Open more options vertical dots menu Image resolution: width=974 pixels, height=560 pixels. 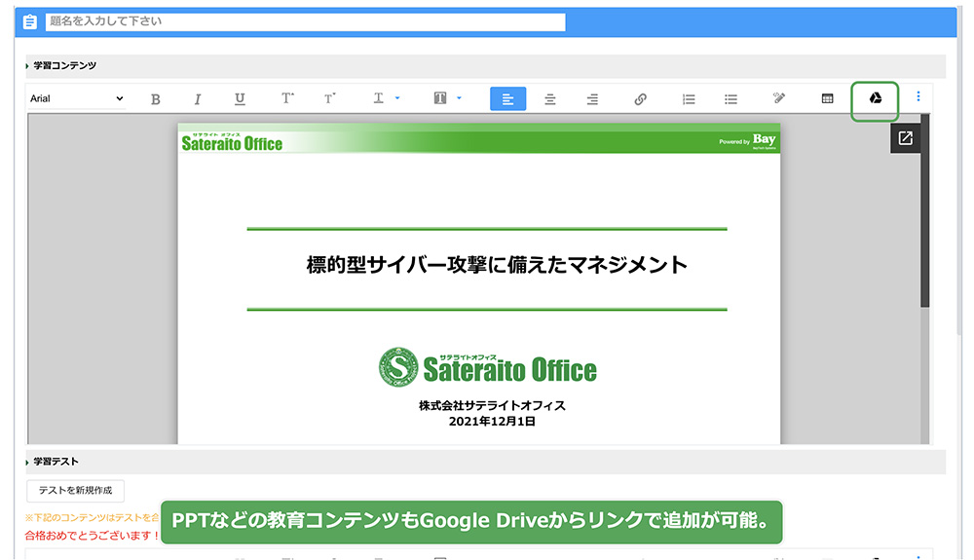point(918,96)
